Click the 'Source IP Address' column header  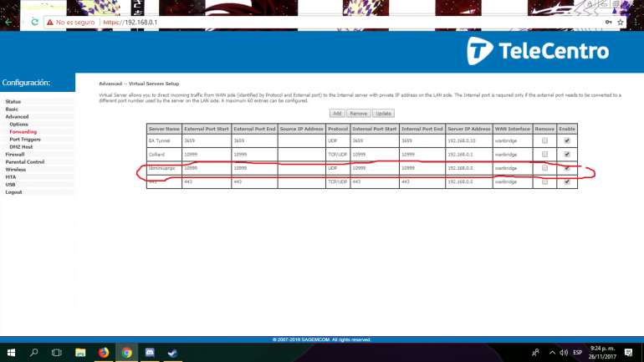coord(301,129)
